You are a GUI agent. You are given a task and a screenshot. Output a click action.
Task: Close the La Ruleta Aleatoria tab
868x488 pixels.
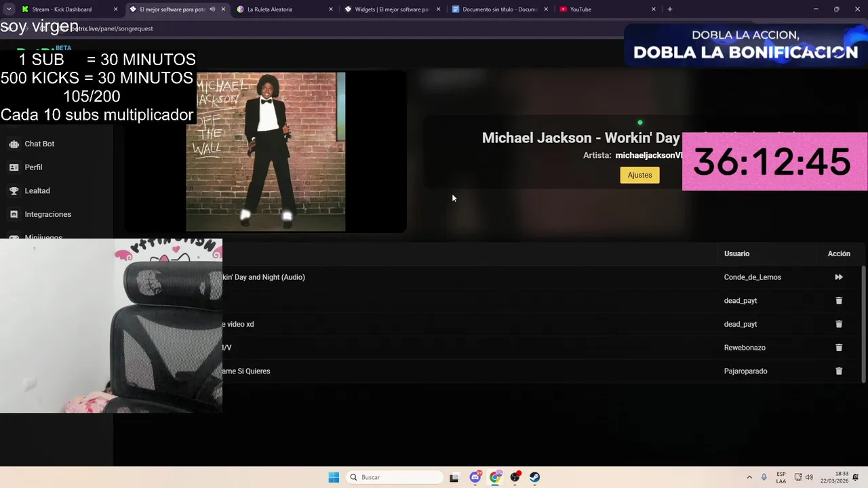(x=331, y=9)
